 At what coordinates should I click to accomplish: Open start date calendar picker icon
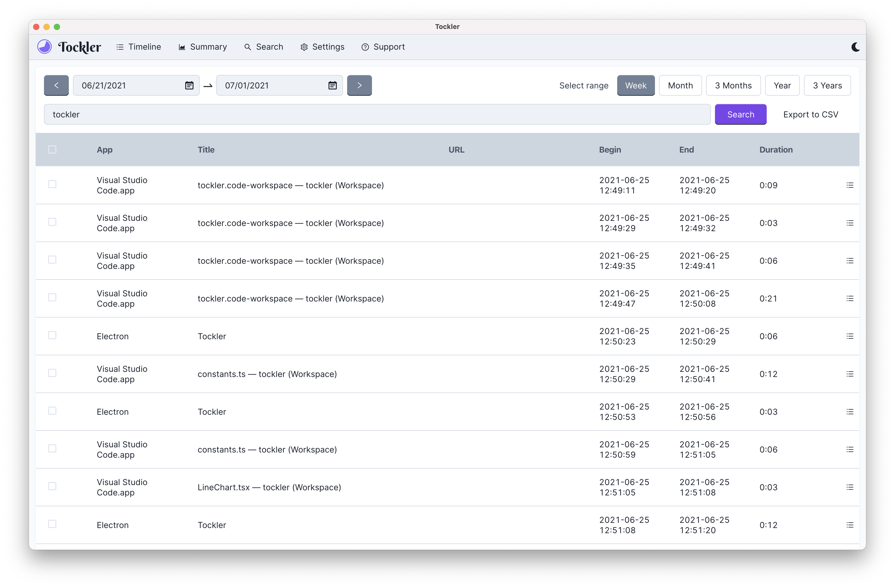point(189,85)
